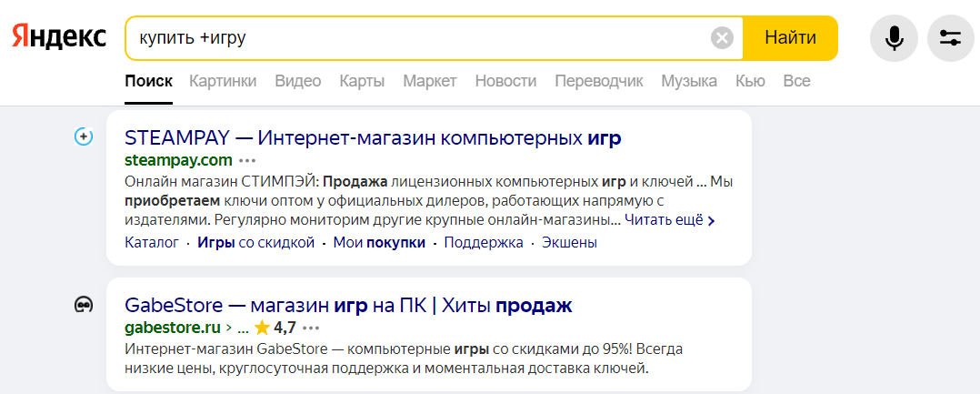The height and width of the screenshot is (394, 980).
Task: Open the Музыка tab
Action: click(x=689, y=81)
